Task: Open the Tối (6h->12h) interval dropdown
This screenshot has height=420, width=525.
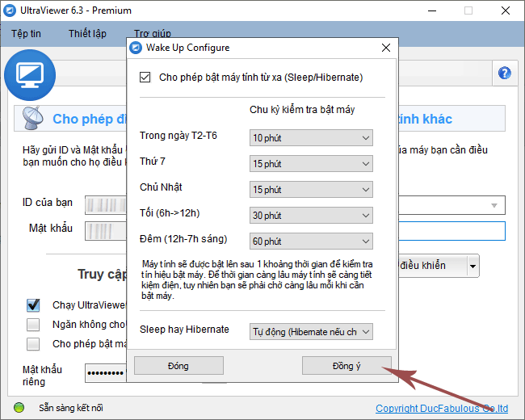Action: 311,216
